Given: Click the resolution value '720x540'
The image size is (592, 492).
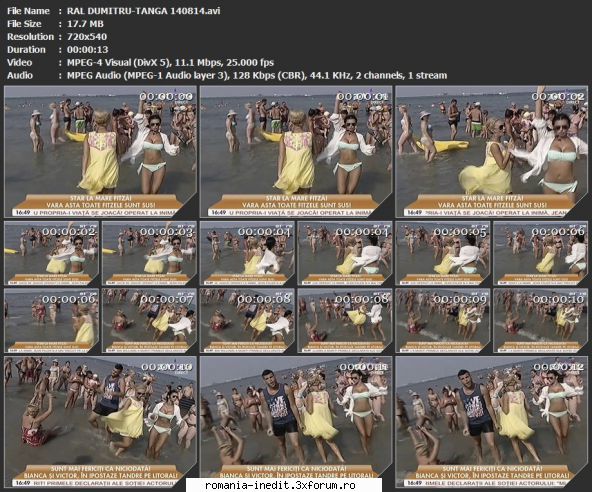Looking at the screenshot, I should (87, 37).
